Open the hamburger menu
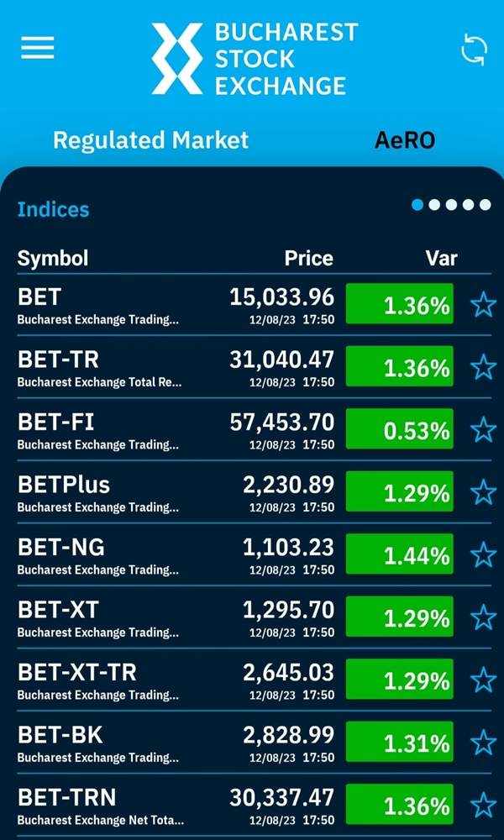This screenshot has height=840, width=504. pos(38,48)
